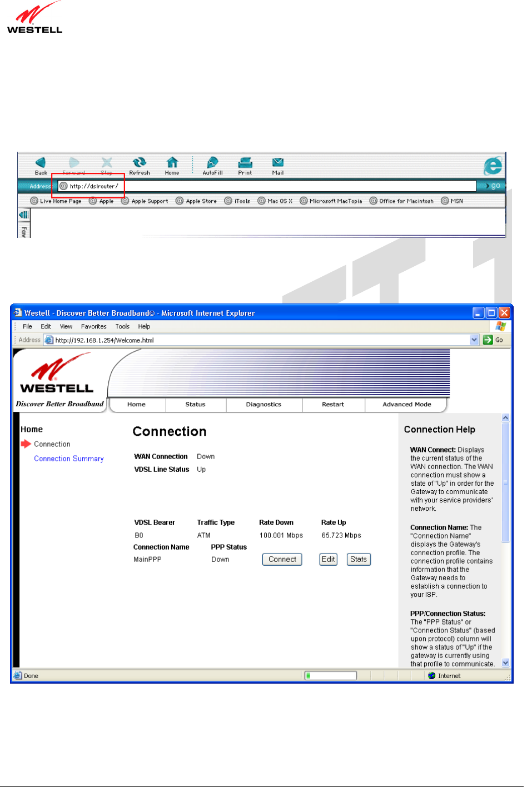
Task: Close the Internet Explorer window
Action: click(504, 313)
